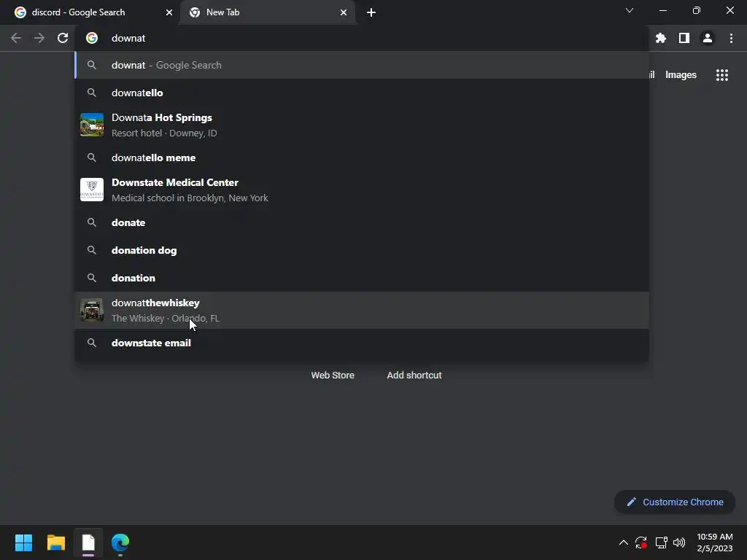Click the address bar text 'downat'
Viewport: 747px width, 560px height.
tap(128, 38)
